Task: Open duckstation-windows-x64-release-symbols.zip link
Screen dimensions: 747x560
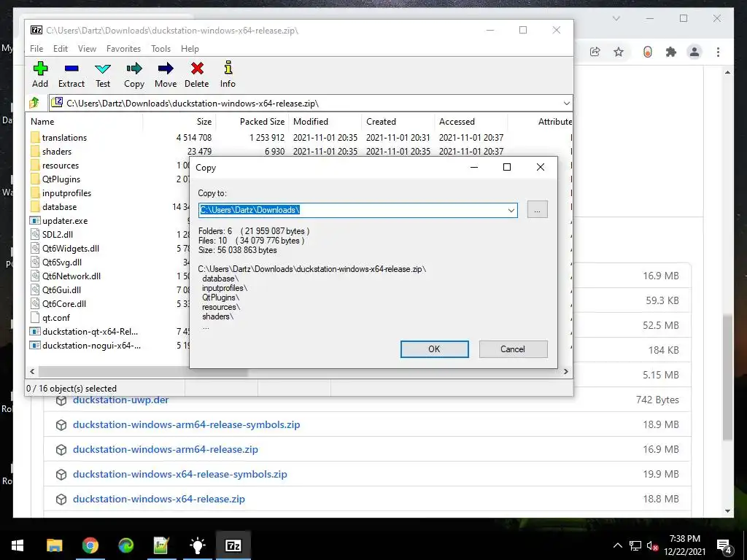Action: [180, 474]
